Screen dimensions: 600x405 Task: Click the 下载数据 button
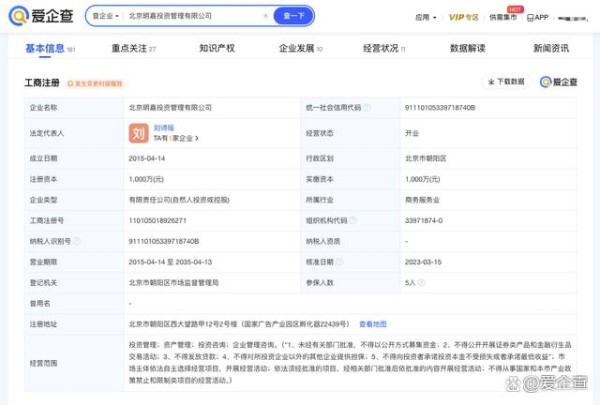[x=506, y=82]
